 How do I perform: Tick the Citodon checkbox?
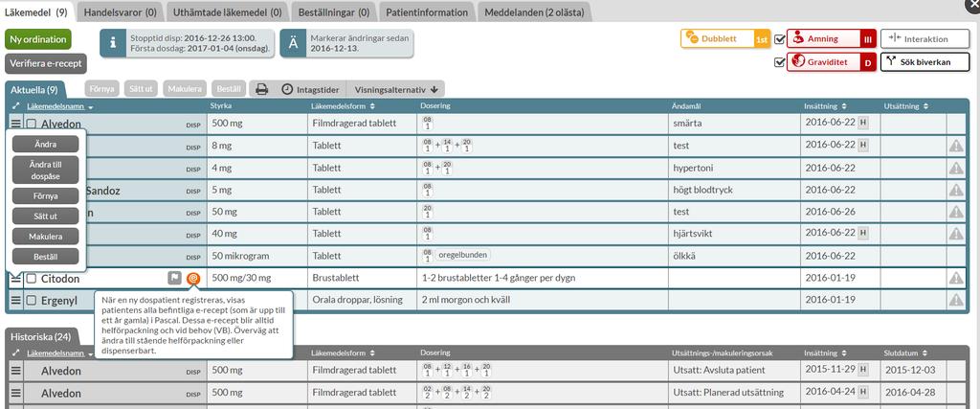pyautogui.click(x=31, y=279)
